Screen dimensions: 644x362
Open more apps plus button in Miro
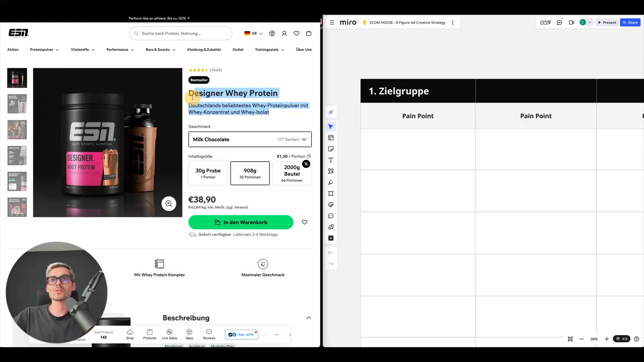click(331, 238)
